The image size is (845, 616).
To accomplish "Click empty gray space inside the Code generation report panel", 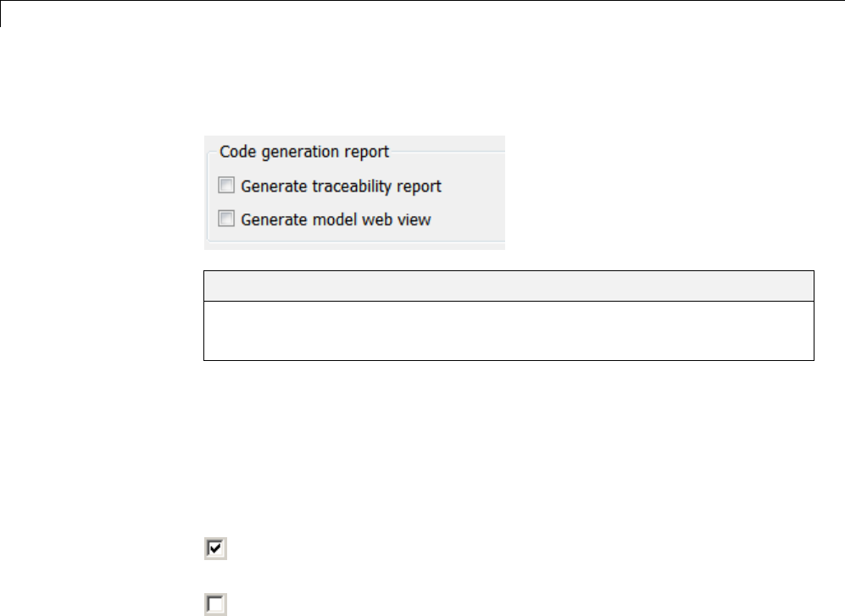I will (475, 203).
